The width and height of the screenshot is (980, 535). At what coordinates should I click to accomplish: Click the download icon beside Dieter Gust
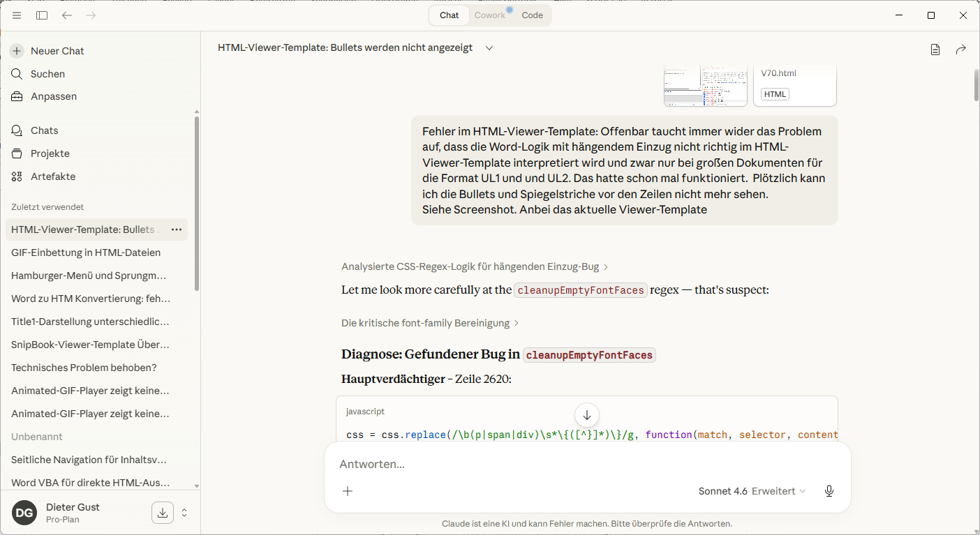pyautogui.click(x=162, y=513)
